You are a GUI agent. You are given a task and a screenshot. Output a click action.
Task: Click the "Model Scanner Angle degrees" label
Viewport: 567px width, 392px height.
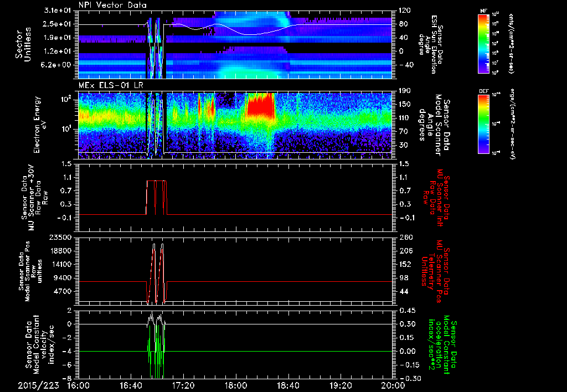[434, 125]
